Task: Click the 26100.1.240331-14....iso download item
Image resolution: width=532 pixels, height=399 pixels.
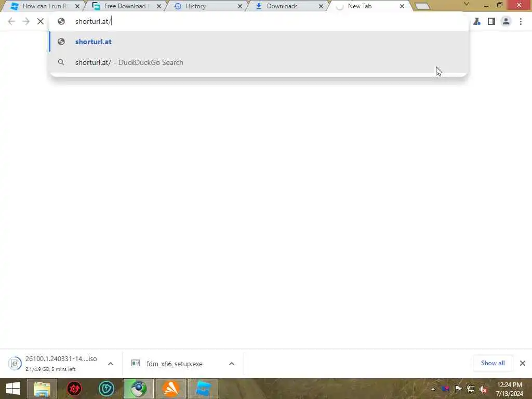Action: tap(61, 363)
